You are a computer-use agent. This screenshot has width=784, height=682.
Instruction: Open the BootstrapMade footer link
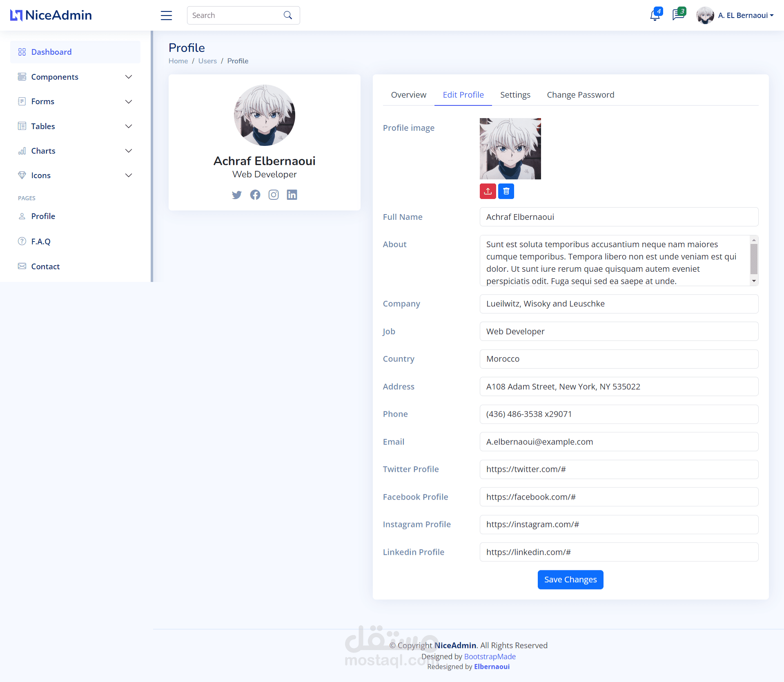(490, 656)
